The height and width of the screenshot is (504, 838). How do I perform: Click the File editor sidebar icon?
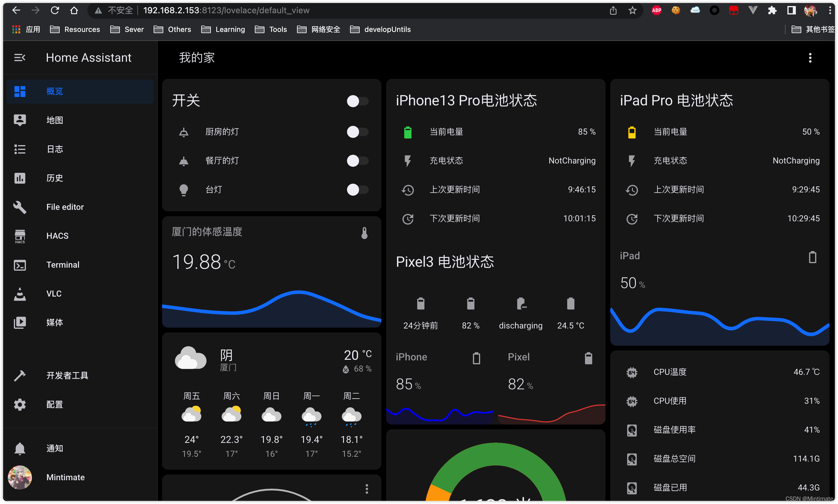(20, 207)
